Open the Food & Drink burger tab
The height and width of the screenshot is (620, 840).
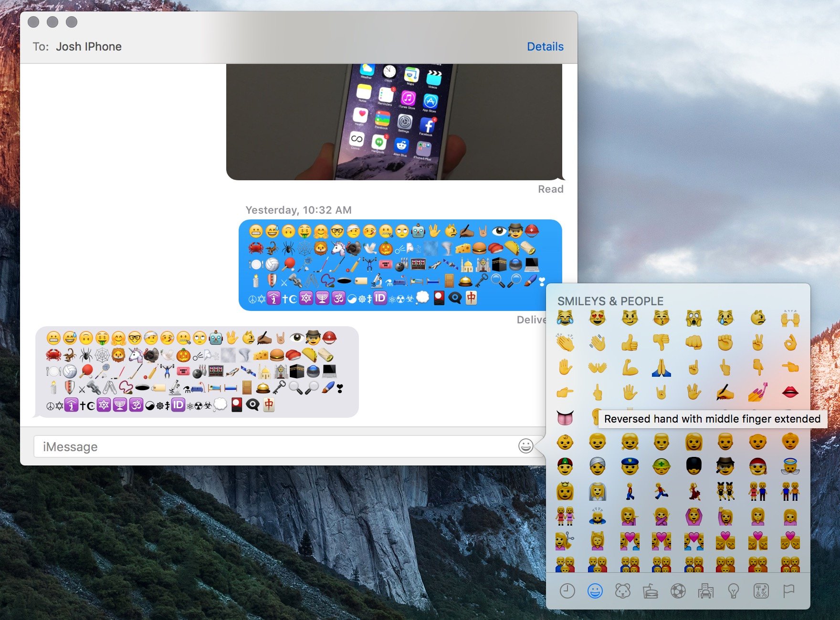coord(650,591)
